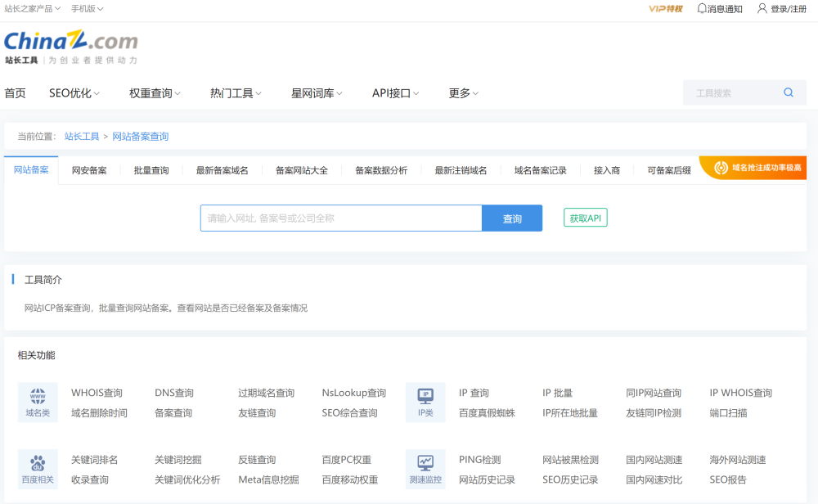The image size is (818, 504).
Task: Click the ChinaZ.com logo
Action: click(x=71, y=43)
